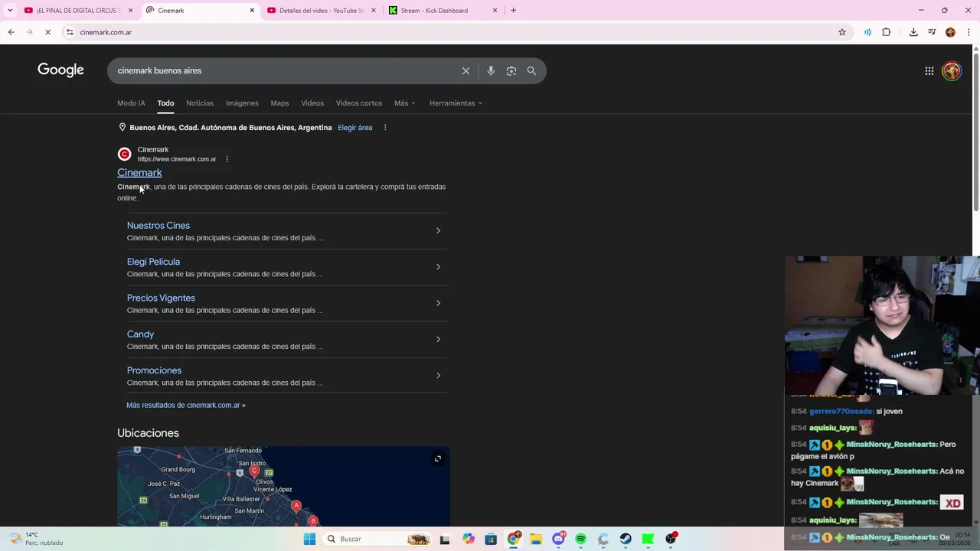The width and height of the screenshot is (980, 551).
Task: Expand the Nuestros Cines chevron
Action: tap(438, 230)
